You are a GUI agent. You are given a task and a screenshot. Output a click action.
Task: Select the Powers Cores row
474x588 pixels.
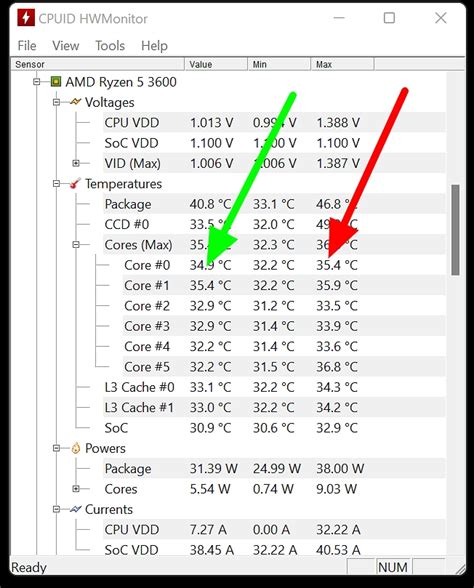tap(274, 489)
